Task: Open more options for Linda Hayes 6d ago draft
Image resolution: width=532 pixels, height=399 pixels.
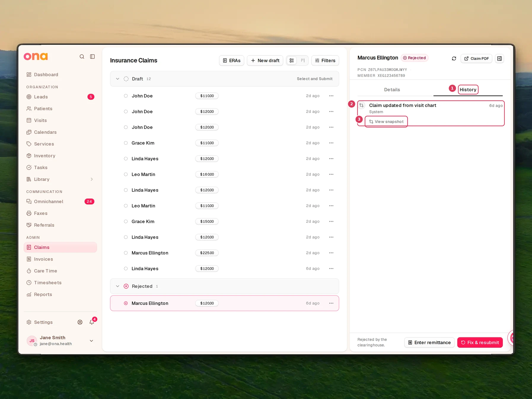Action: (x=331, y=269)
